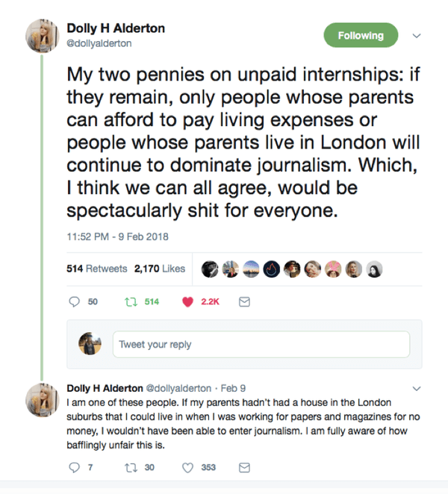Viewport: 448px width, 494px height.
Task: Click Dolly's profile avatar at the top
Action: point(43,36)
